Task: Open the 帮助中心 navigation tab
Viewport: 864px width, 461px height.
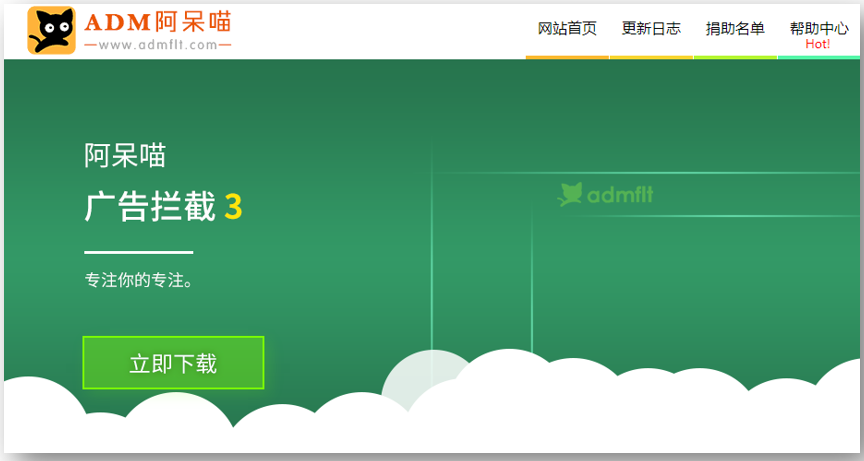Action: (x=819, y=29)
